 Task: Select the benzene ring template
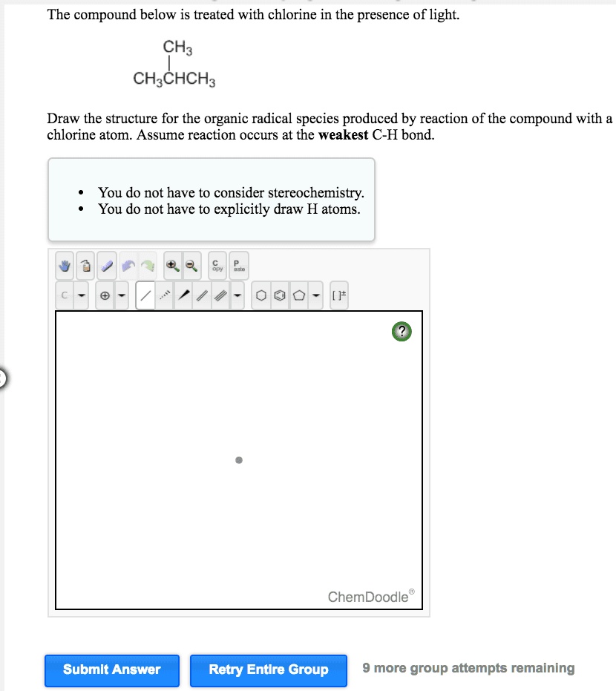pos(279,295)
